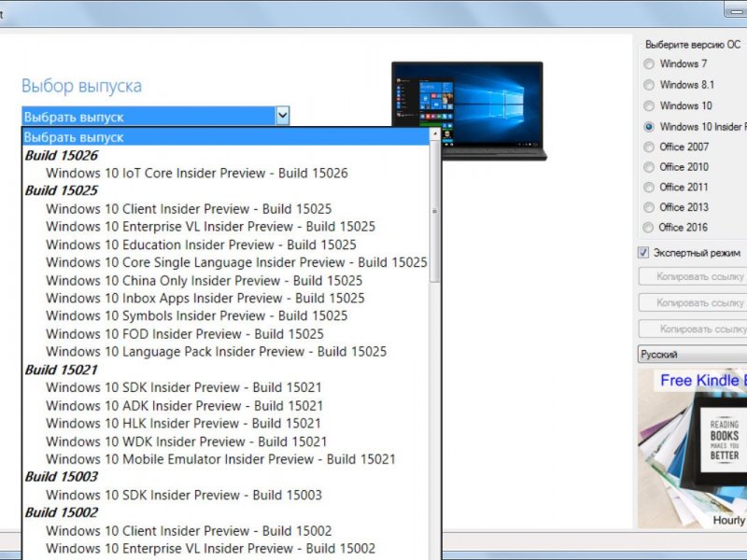The image size is (747, 560).
Task: Select Windows 10 SDK Insider Preview Build 15021
Action: click(x=184, y=387)
